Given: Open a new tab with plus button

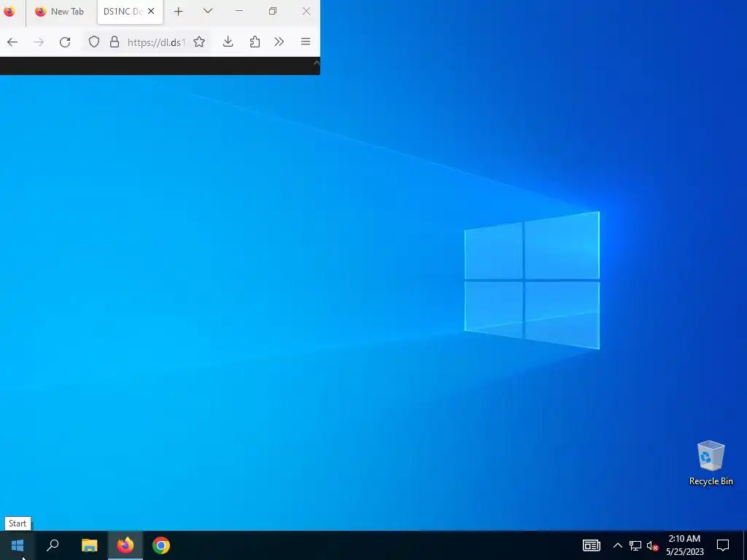Looking at the screenshot, I should (x=178, y=12).
